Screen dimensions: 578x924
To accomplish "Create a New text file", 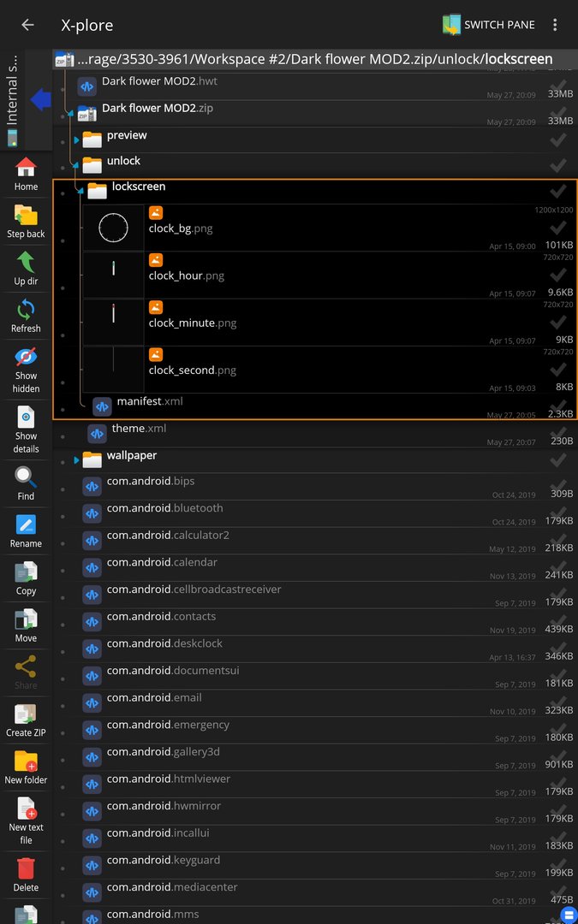I will tap(26, 820).
